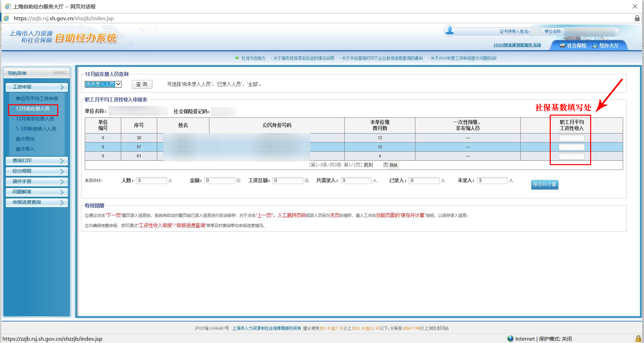Click 序号 cell 57 in highlighted row
This screenshot has height=343, width=644.
pos(139,147)
